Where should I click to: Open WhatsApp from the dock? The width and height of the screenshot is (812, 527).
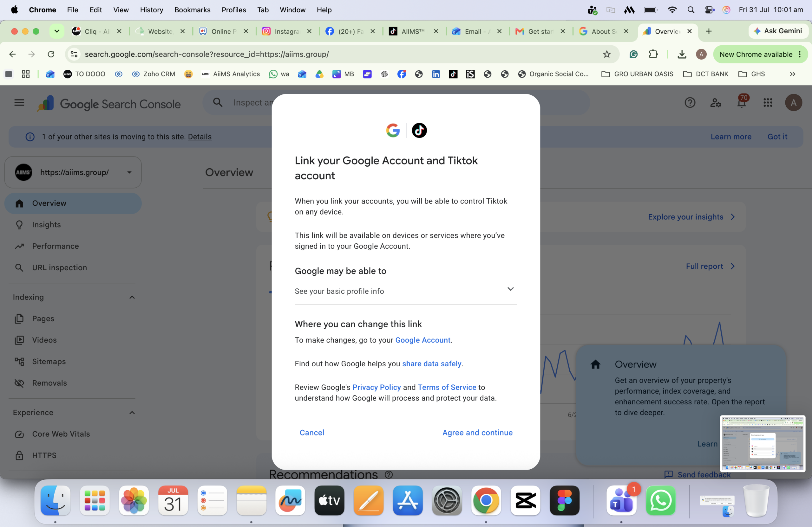point(660,500)
